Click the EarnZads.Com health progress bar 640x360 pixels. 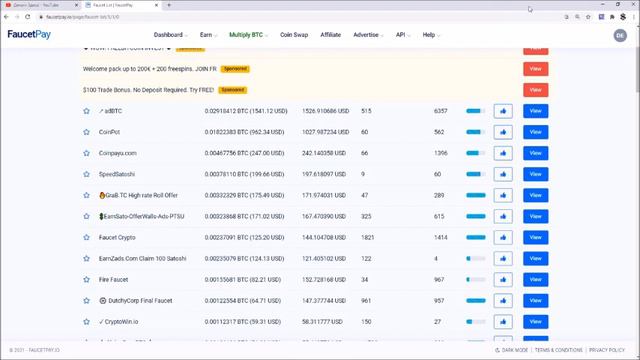point(476,258)
